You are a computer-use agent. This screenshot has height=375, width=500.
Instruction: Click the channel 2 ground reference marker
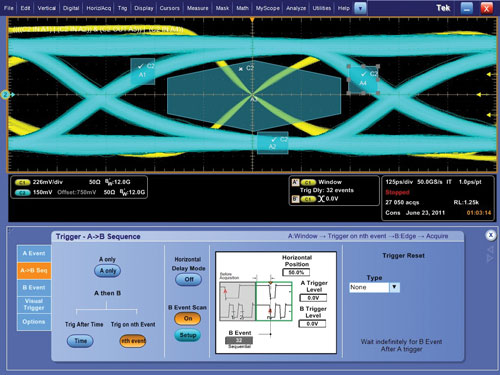click(x=6, y=95)
